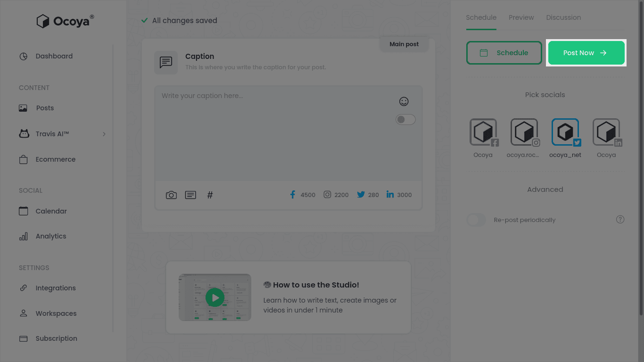
Task: Open the emoji picker
Action: (x=404, y=101)
